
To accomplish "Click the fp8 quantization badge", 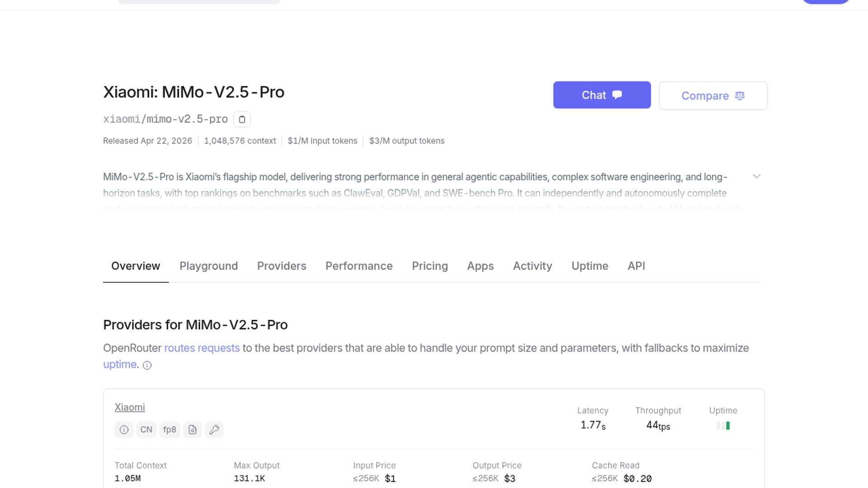I will (x=170, y=430).
